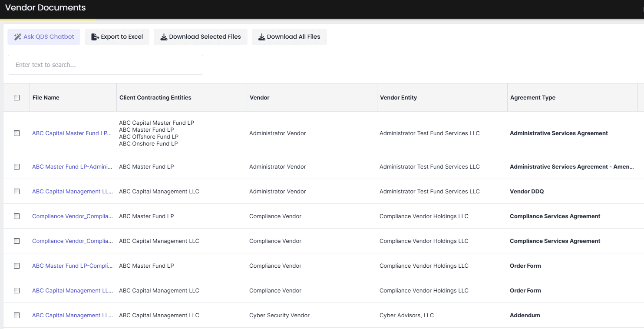
Task: Click the download icon on Download All Files
Action: (x=262, y=37)
